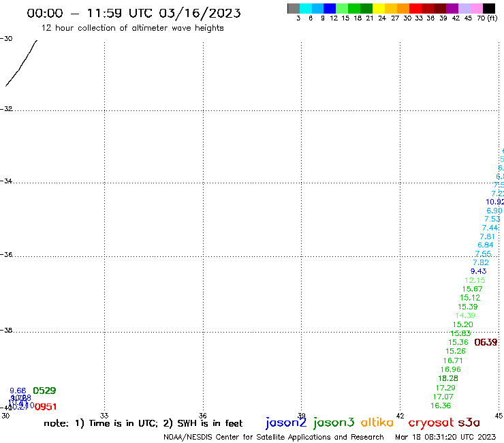Click '12 hour collection of altimeter wave heights'
The height and width of the screenshot is (443, 504).
[x=132, y=28]
